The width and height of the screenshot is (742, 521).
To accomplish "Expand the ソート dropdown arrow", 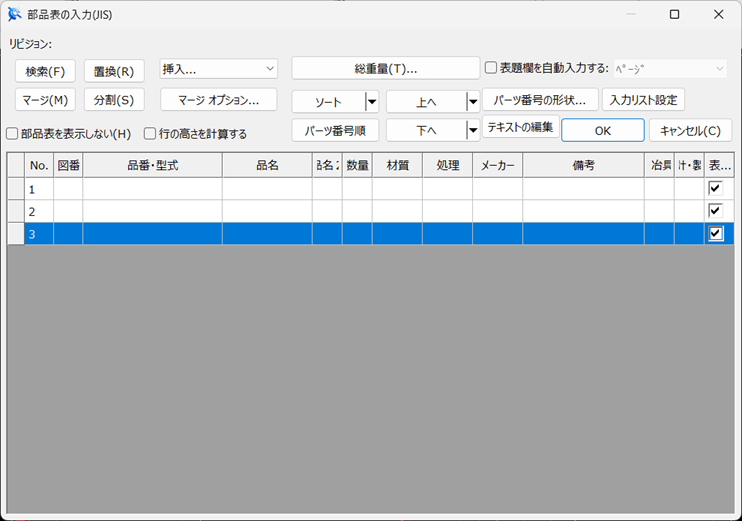I will pos(372,102).
